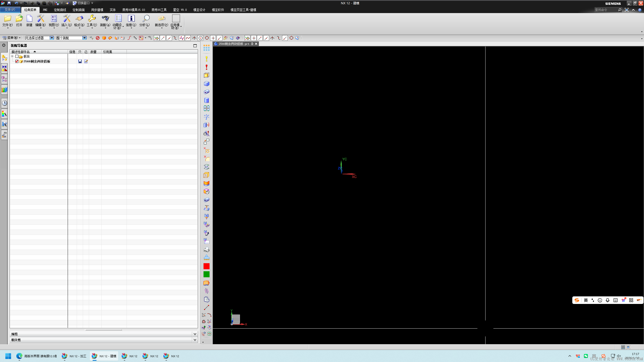The height and width of the screenshot is (362, 644).
Task: Open the 无选择过滤器 selection filter dropdown
Action: (x=52, y=38)
